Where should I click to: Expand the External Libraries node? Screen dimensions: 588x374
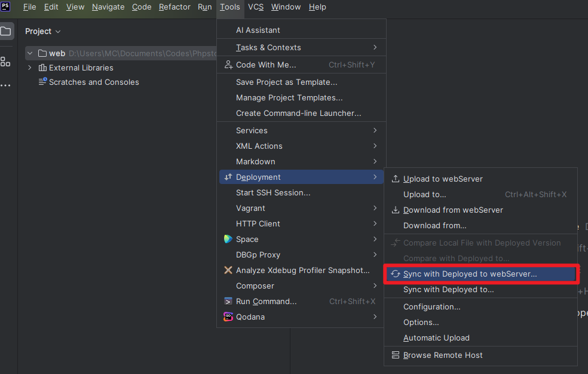pyautogui.click(x=30, y=68)
